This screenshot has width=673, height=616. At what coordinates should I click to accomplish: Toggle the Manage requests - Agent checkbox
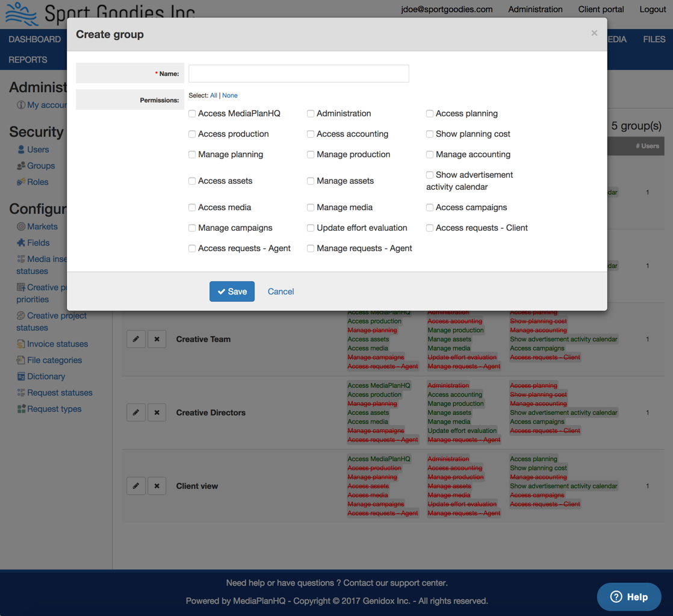[311, 248]
